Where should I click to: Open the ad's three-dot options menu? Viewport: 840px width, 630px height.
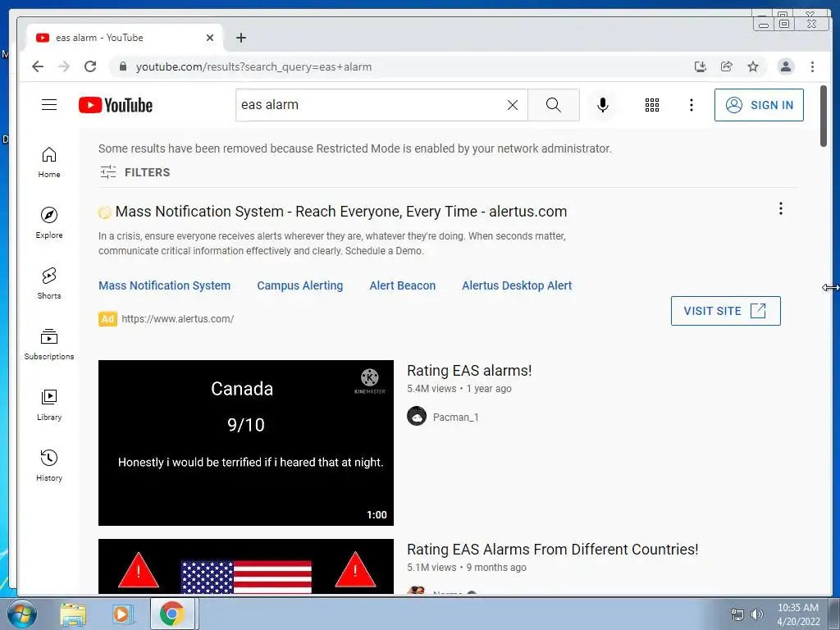click(x=781, y=208)
